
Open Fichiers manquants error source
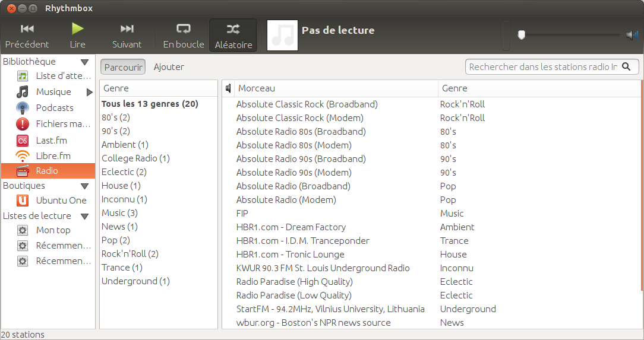pyautogui.click(x=48, y=124)
